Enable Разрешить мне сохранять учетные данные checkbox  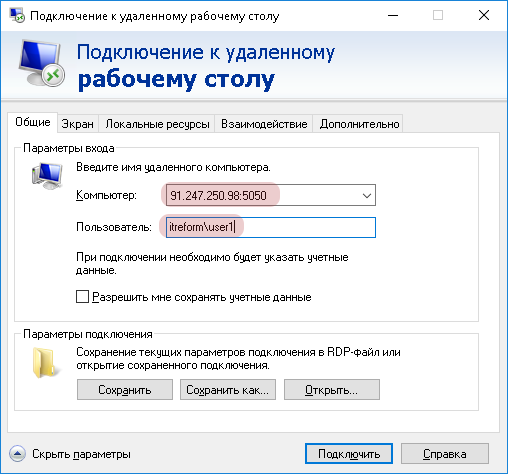(82, 296)
